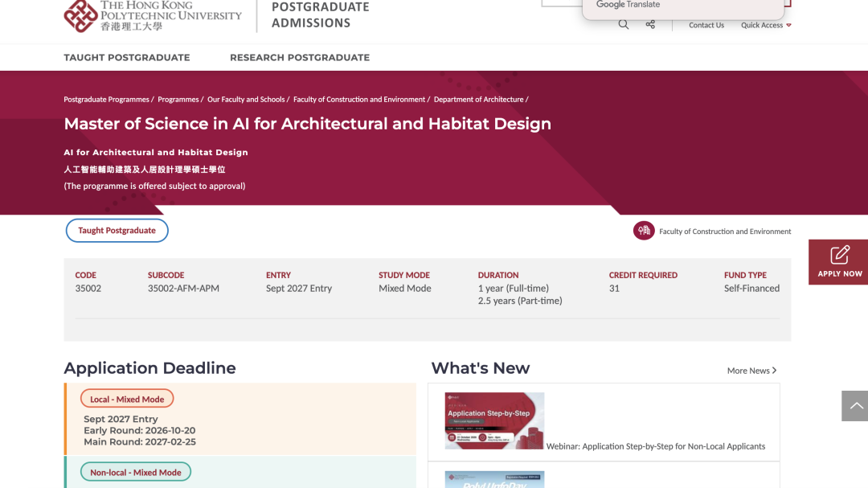The width and height of the screenshot is (868, 488).
Task: Open the Application Step-by-Step webinar thumbnail
Action: [494, 420]
